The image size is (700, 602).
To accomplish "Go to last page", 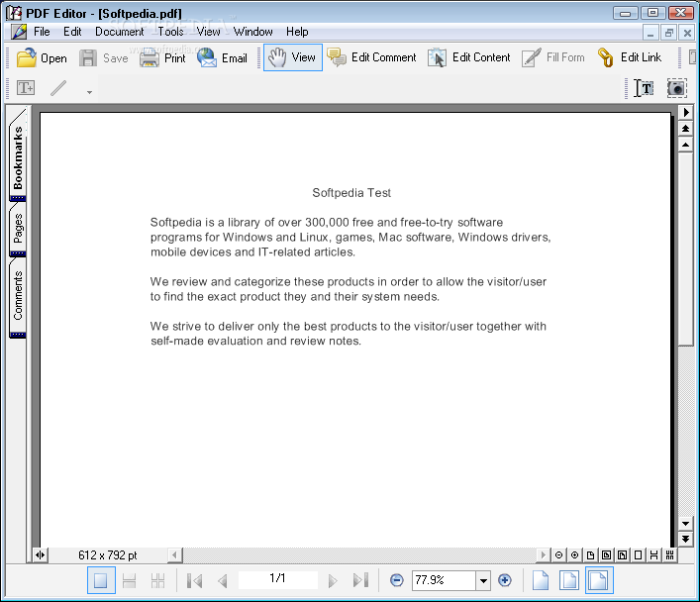I will click(360, 580).
